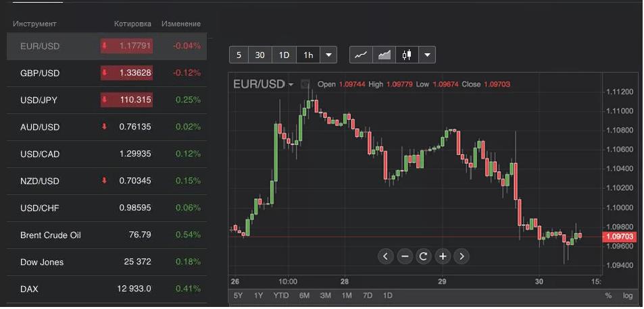
Task: Expand the EUR/USD symbol dropdown in the chart
Action: [291, 84]
